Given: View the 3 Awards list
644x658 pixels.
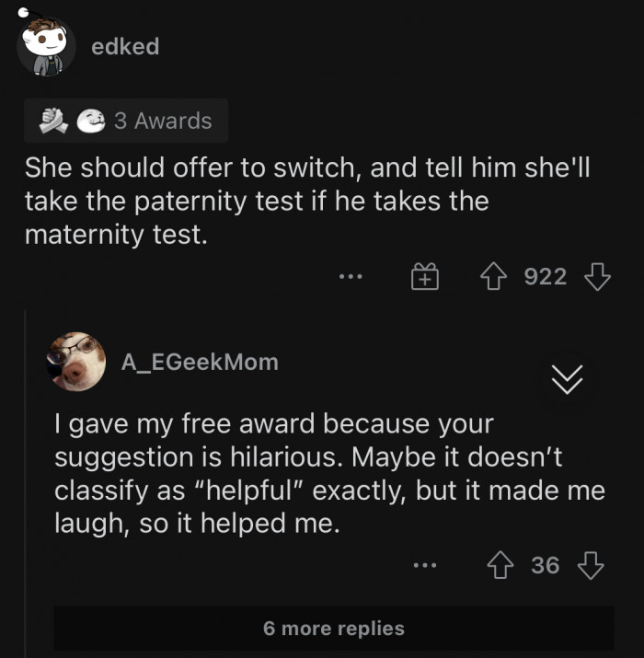Looking at the screenshot, I should coord(163,121).
